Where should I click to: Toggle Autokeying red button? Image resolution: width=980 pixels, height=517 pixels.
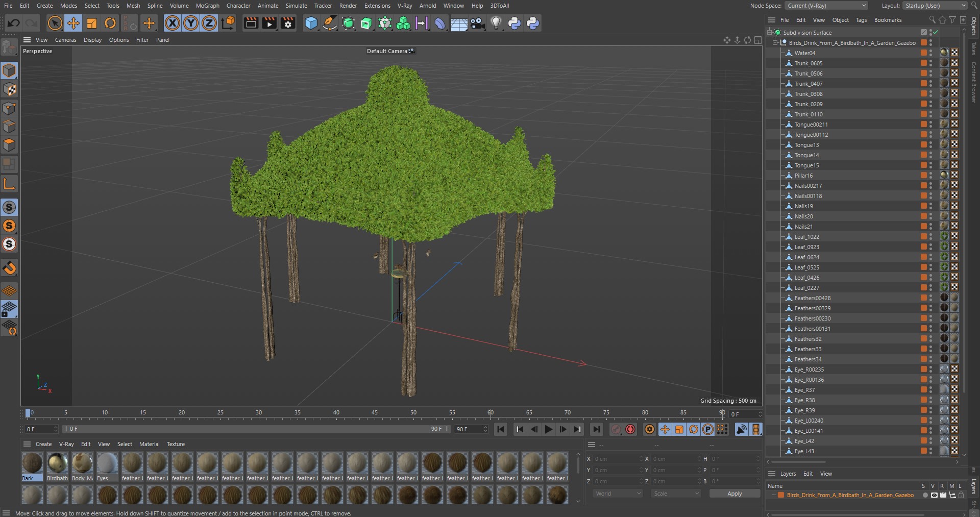630,429
